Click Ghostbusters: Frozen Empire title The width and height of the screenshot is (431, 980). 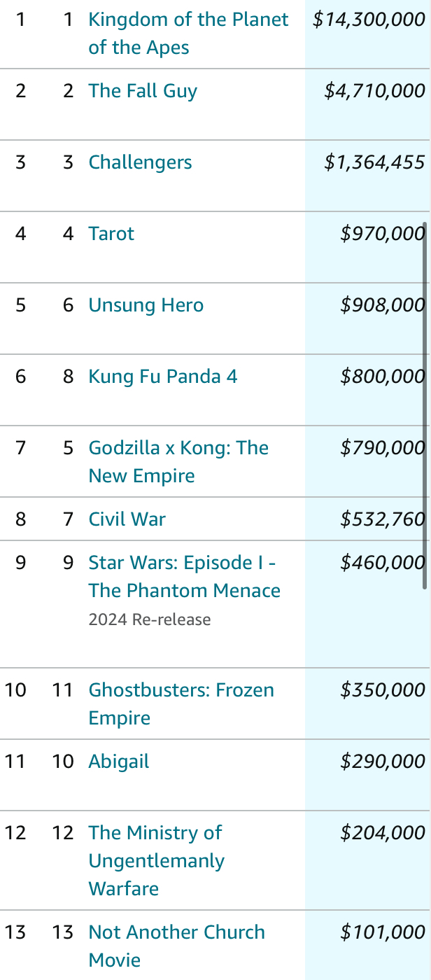coord(181,690)
